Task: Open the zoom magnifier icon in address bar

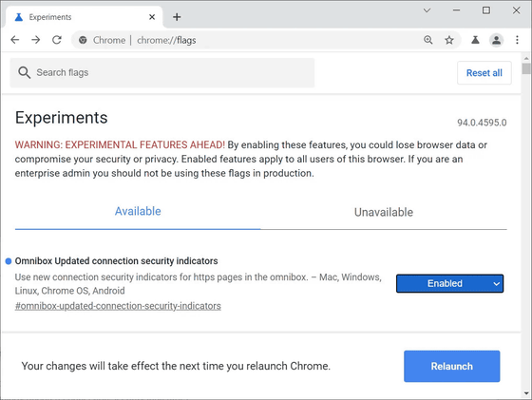Action: tap(428, 40)
